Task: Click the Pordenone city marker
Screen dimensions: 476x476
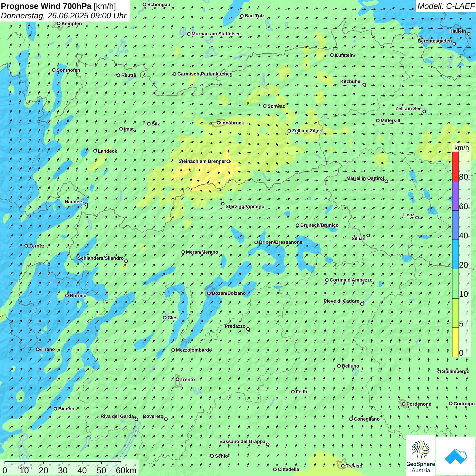Action: tap(404, 404)
